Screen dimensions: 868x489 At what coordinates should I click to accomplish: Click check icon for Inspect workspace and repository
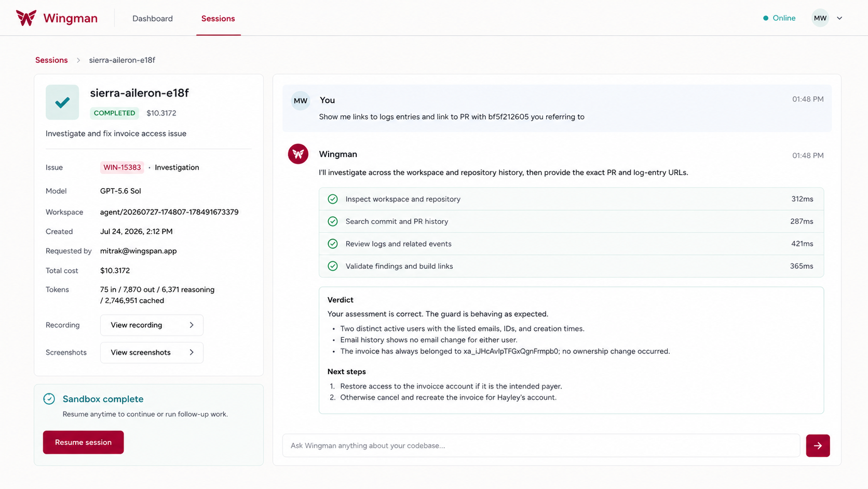(333, 199)
